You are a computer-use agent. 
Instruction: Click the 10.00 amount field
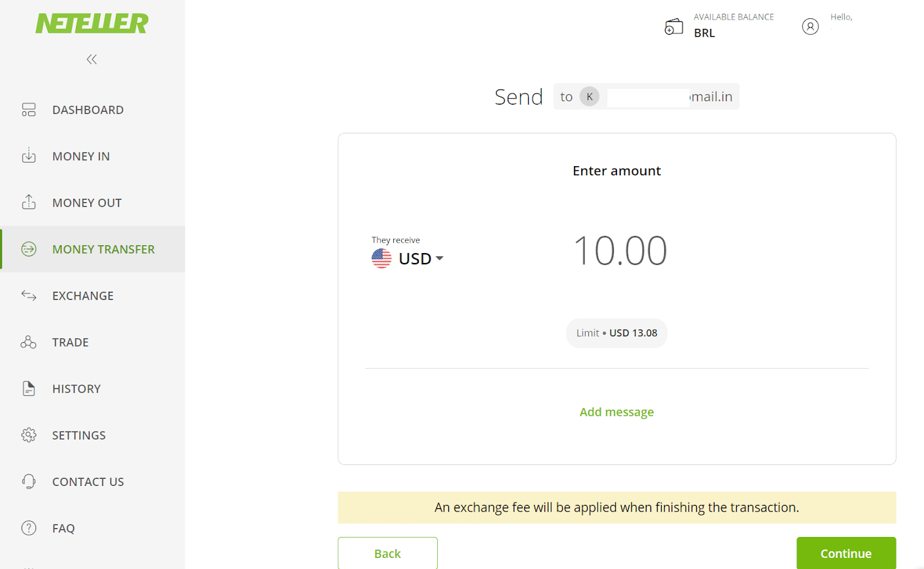[620, 250]
